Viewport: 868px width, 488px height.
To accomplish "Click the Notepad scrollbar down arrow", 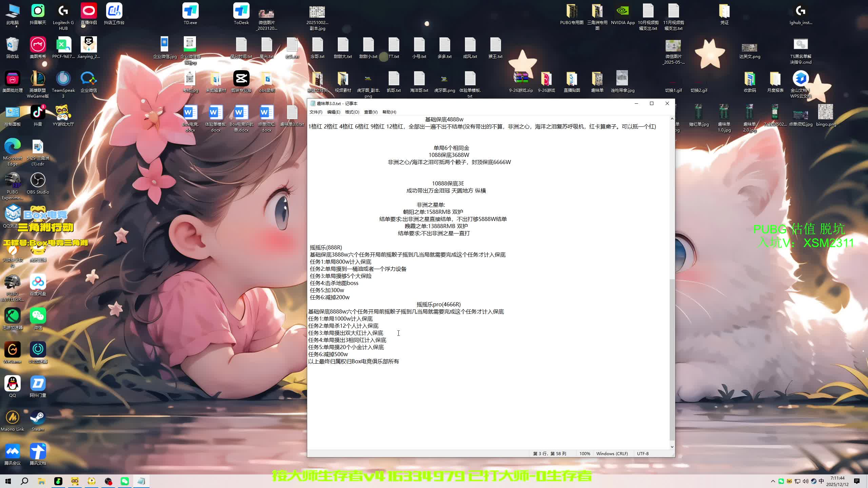I will coord(672,447).
